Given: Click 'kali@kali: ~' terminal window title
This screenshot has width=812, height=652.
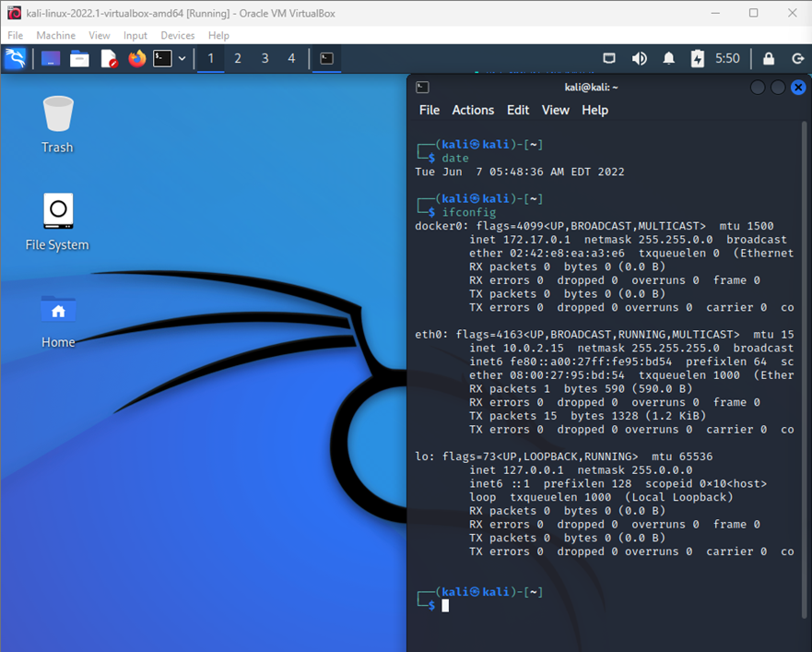Looking at the screenshot, I should (591, 88).
